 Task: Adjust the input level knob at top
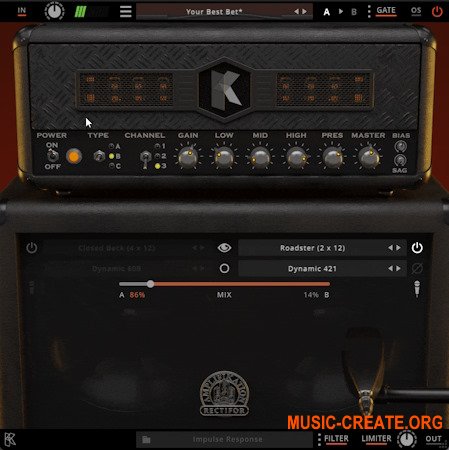(x=54, y=11)
